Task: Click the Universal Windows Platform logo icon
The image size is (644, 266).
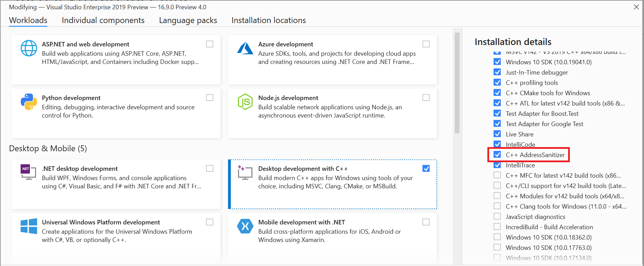Action: click(x=29, y=226)
